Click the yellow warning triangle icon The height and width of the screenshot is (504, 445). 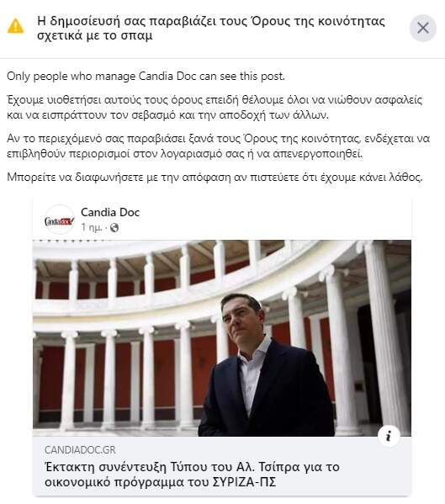click(15, 26)
